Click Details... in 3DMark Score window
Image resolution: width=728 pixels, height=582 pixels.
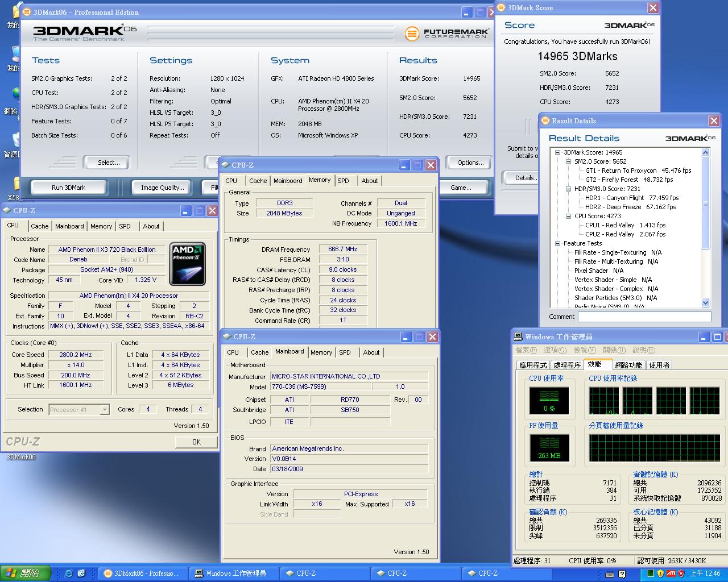point(524,178)
